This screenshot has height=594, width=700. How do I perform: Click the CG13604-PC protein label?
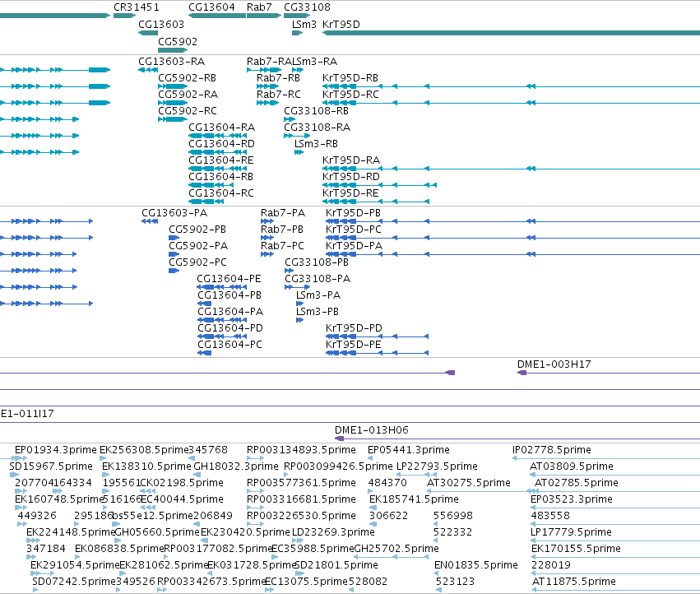230,345
